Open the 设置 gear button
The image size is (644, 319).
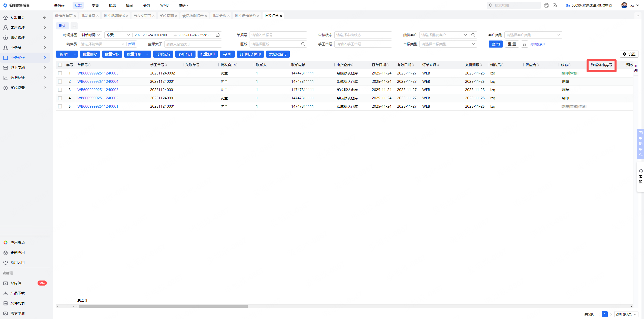pos(629,54)
